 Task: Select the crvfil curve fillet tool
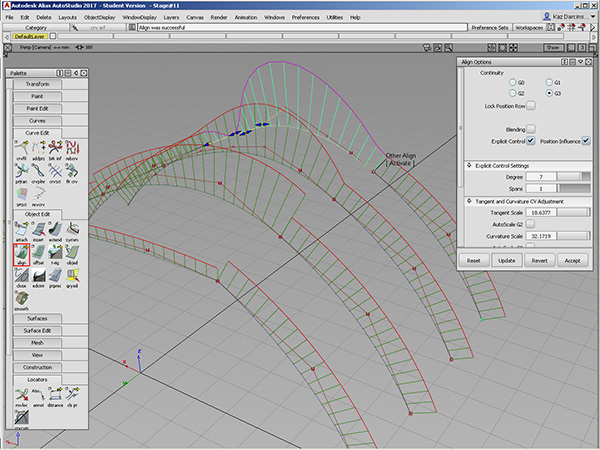click(21, 150)
